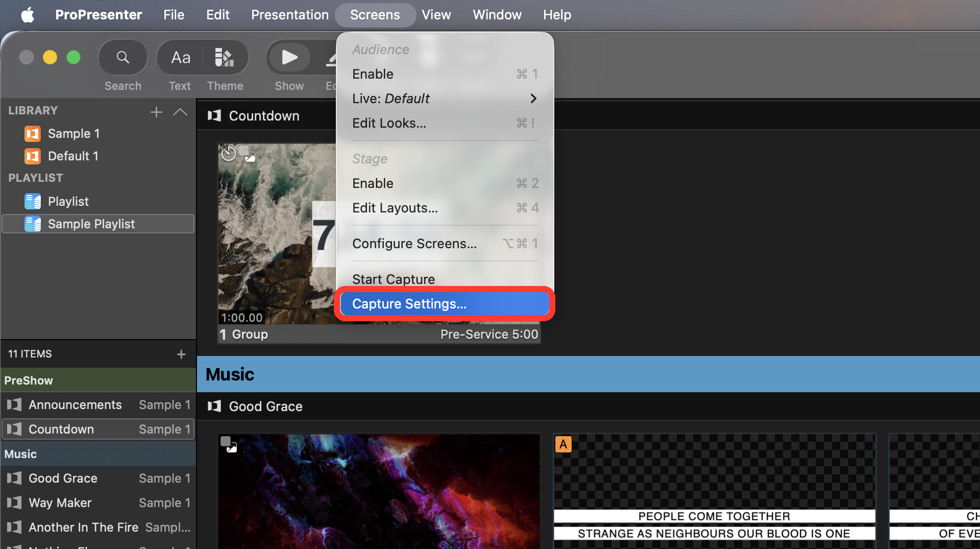Add a new library with plus icon
980x549 pixels.
[x=156, y=112]
